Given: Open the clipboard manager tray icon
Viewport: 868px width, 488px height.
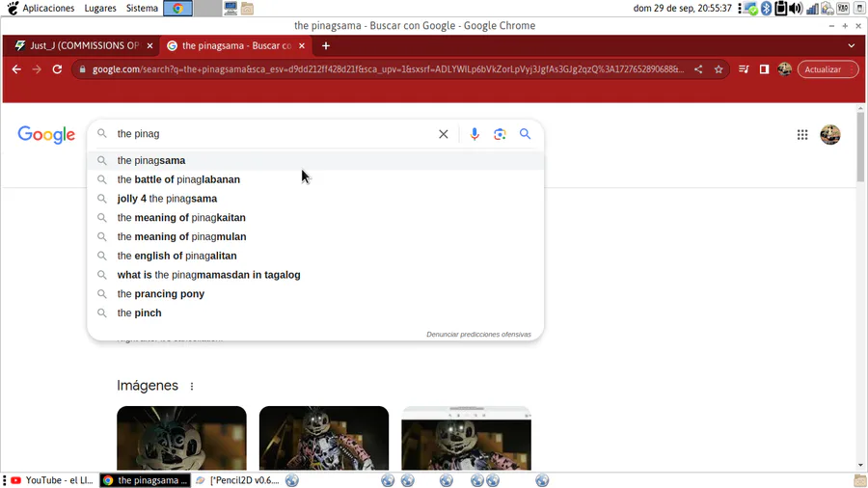Looking at the screenshot, I should [x=780, y=9].
